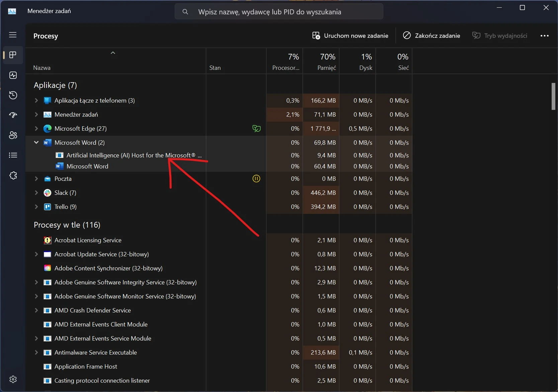Click the Menedżer zadań process row icon

tap(48, 115)
